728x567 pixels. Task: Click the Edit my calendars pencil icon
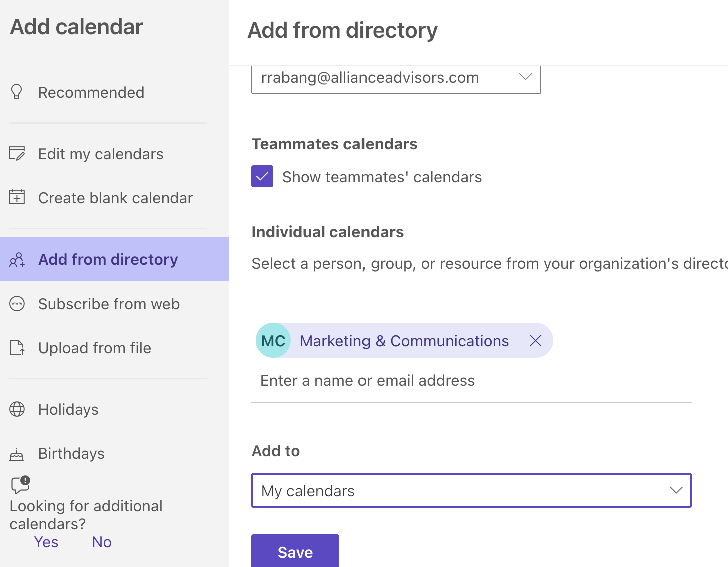coord(17,154)
